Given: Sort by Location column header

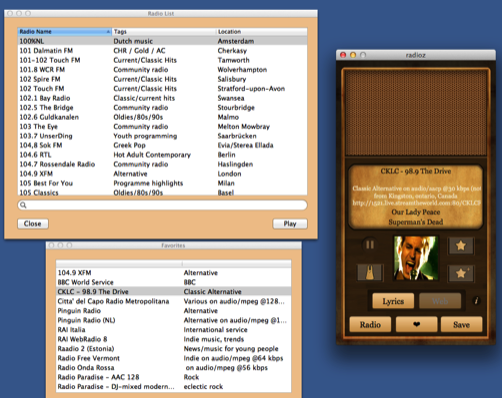Looking at the screenshot, I should coord(262,32).
